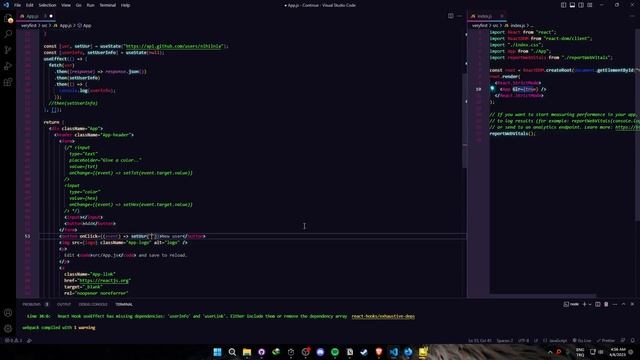Toggle Panel layout icon in title bar
The height and width of the screenshot is (360, 640).
[x=572, y=5]
